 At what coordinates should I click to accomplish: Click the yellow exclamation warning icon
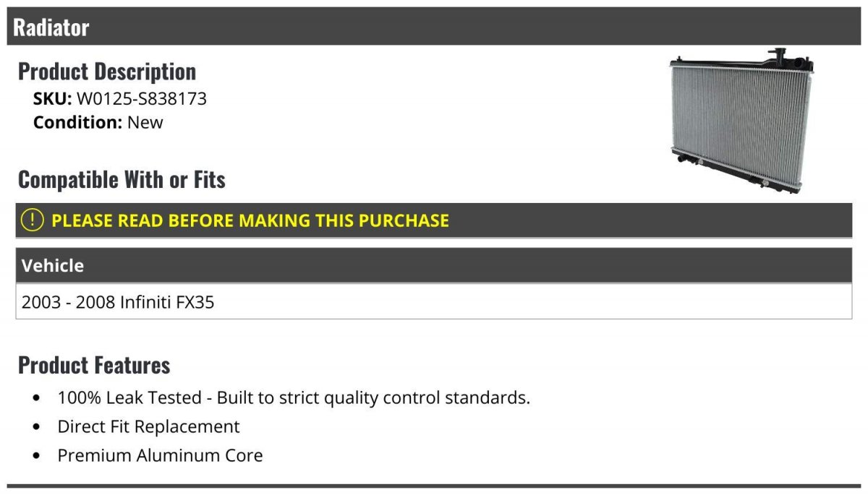(x=33, y=220)
